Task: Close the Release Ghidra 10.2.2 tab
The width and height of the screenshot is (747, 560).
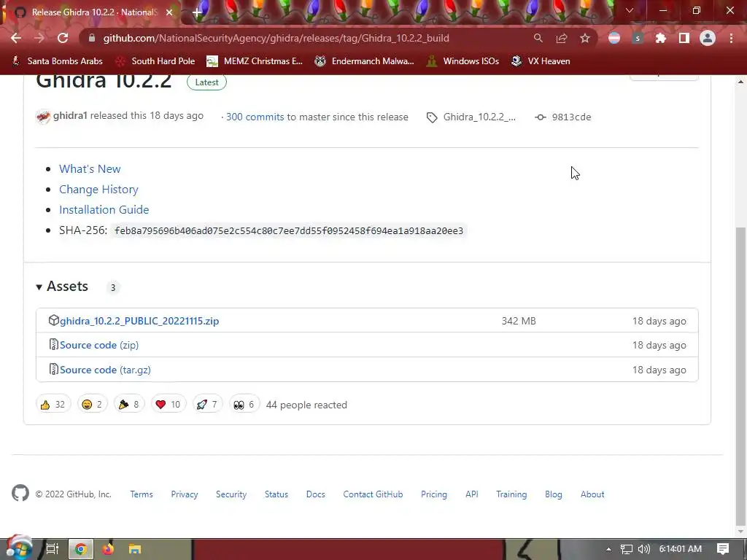Action: click(x=169, y=12)
